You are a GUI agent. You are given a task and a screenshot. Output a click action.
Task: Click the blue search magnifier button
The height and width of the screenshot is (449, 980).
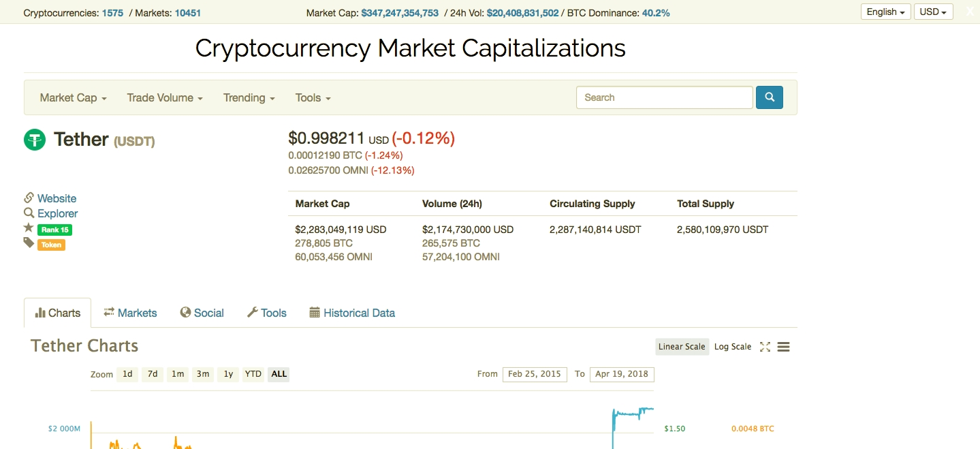(769, 97)
